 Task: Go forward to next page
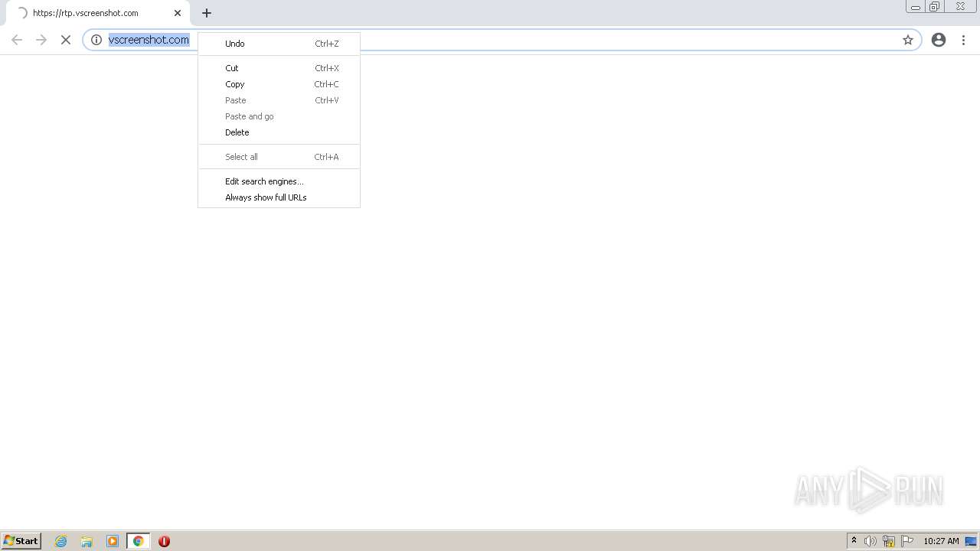[x=41, y=40]
